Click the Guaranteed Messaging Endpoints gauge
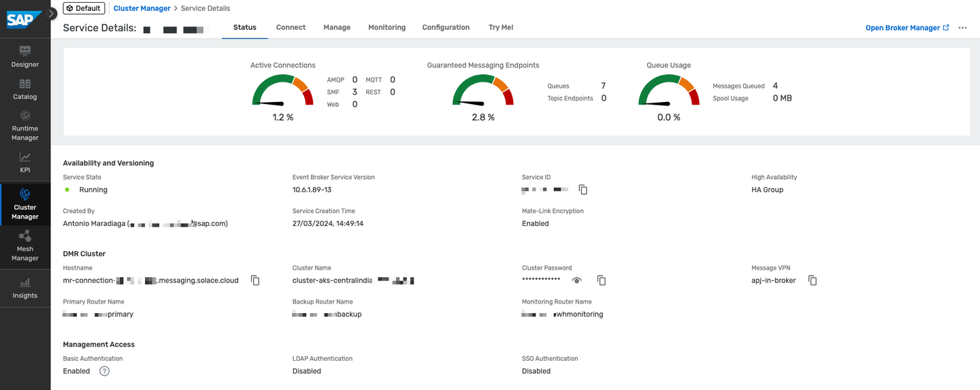The image size is (980, 390). 483,90
